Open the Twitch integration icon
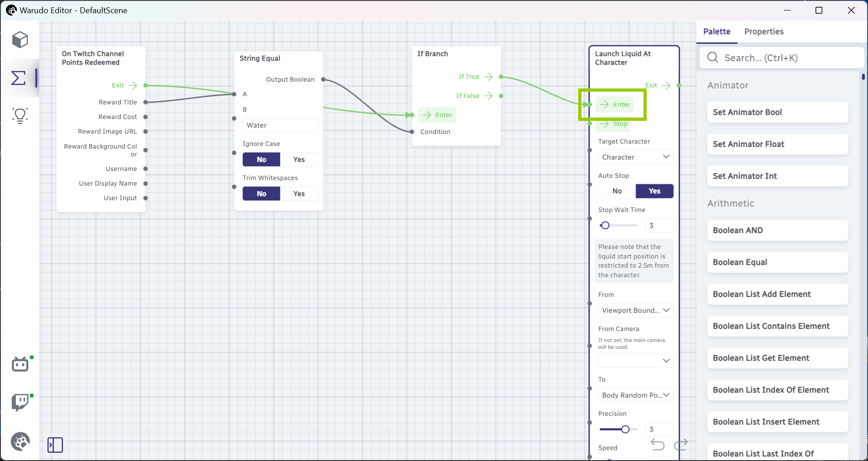The height and width of the screenshot is (461, 868). (20, 403)
